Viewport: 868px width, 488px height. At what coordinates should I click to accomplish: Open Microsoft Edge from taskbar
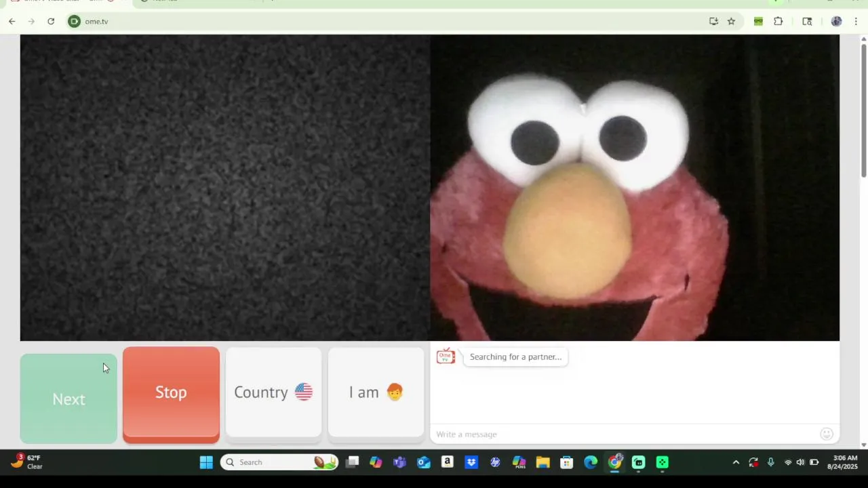click(x=591, y=462)
